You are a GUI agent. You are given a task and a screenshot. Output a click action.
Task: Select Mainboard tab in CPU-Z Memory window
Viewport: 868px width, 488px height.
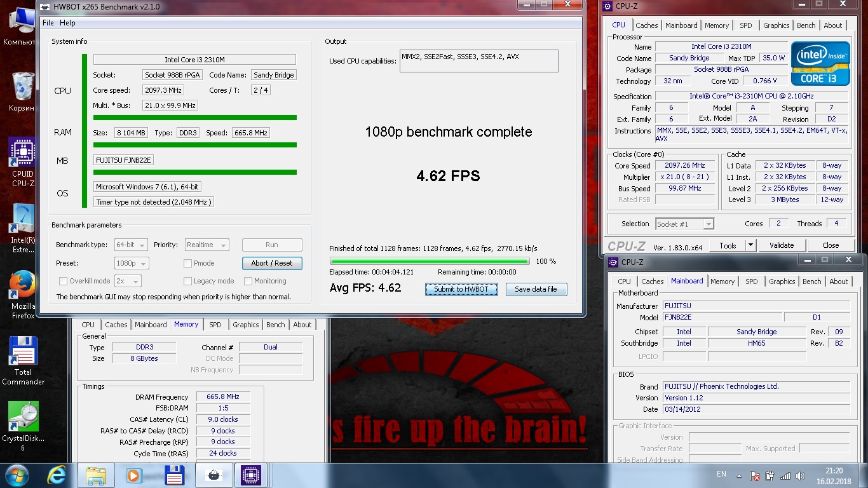151,325
